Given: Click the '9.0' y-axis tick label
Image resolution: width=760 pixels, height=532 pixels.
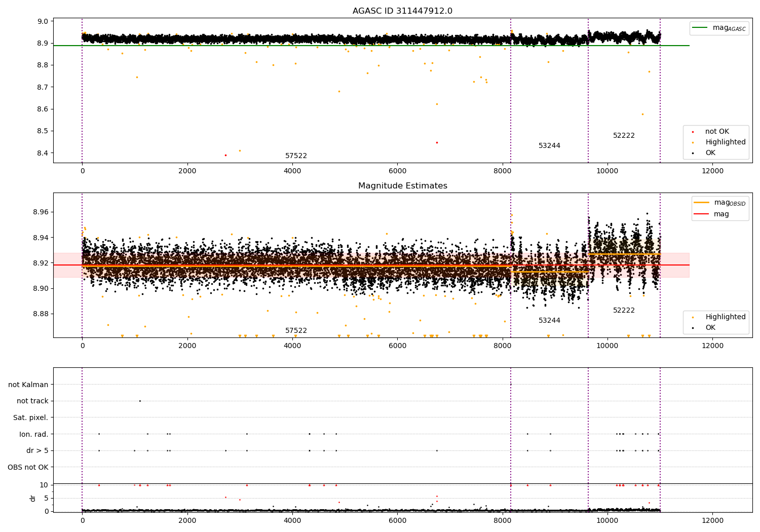Looking at the screenshot, I should click(43, 21).
